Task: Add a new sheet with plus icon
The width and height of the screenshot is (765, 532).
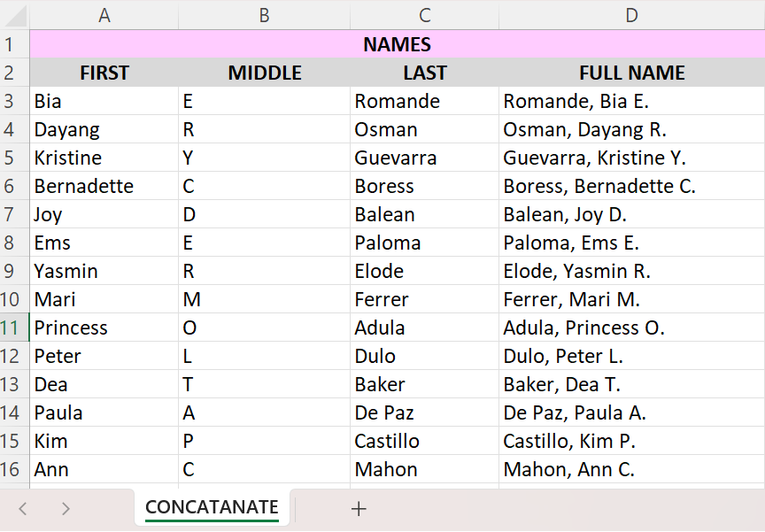Action: pyautogui.click(x=359, y=508)
